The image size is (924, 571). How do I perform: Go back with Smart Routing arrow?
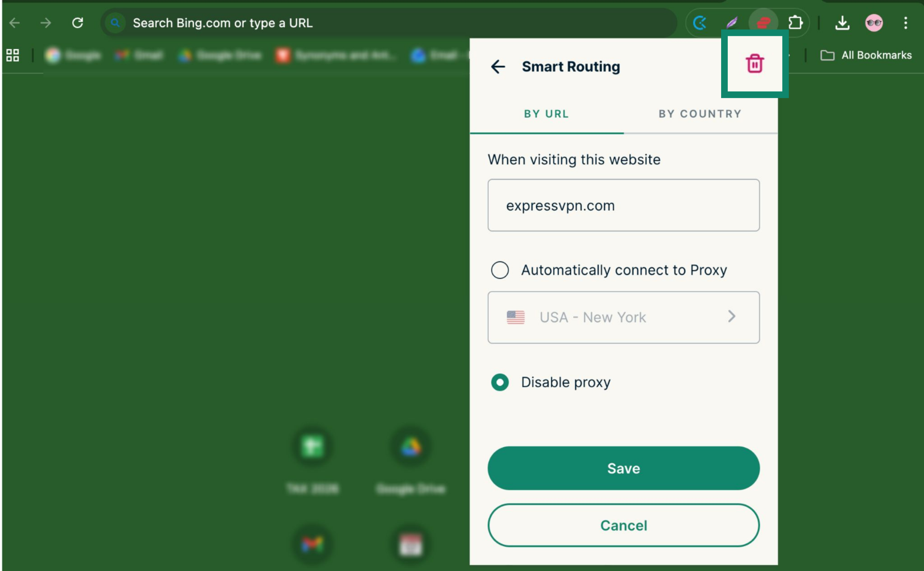point(498,67)
